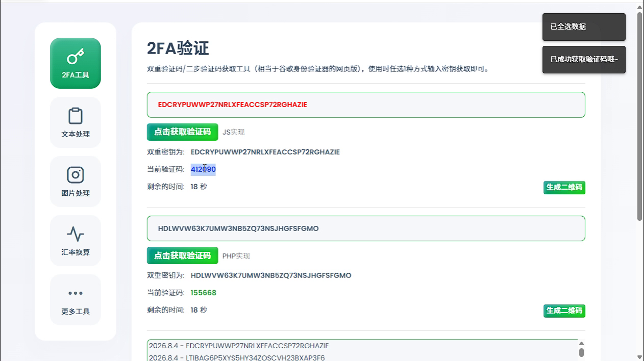Screen dimensions: 644x361
Task: Click the second 剩余的时间 18 秒 text
Action: point(177,310)
